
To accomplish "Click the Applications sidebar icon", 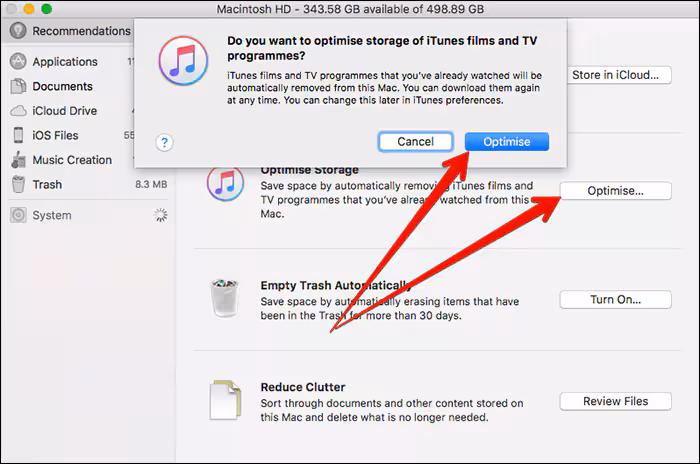I will tap(18, 61).
